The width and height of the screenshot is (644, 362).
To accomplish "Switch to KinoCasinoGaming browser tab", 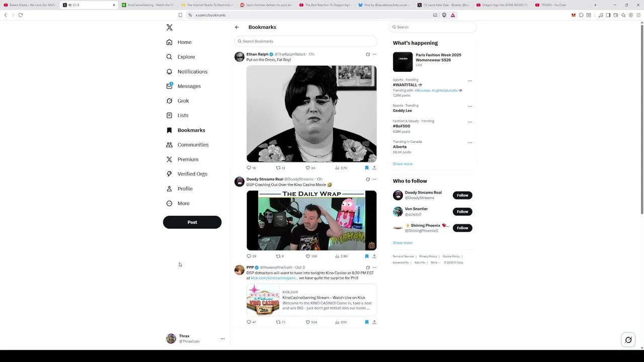I will tap(148, 5).
